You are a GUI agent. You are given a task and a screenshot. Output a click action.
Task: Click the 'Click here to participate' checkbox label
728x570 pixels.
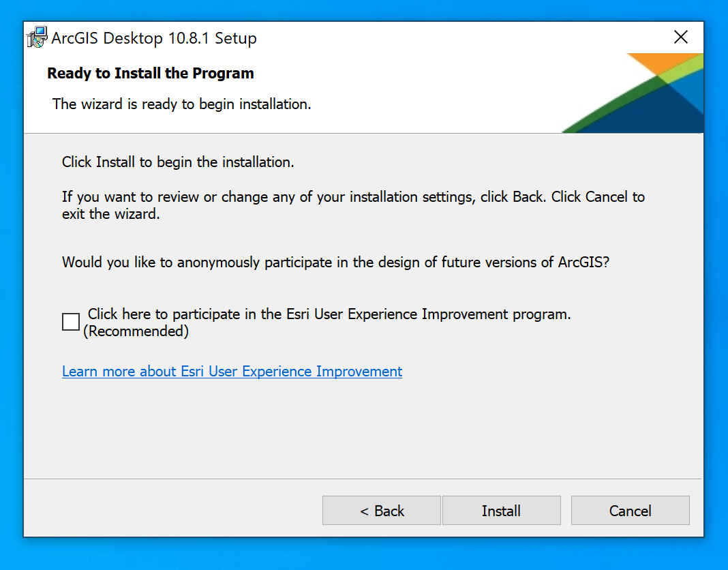tap(329, 314)
